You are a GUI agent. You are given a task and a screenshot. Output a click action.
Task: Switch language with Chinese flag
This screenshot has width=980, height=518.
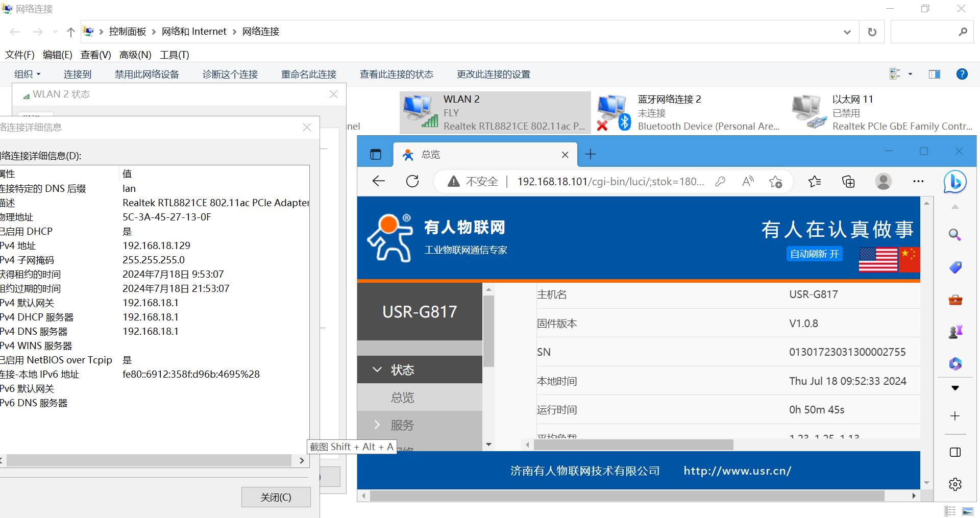click(910, 259)
